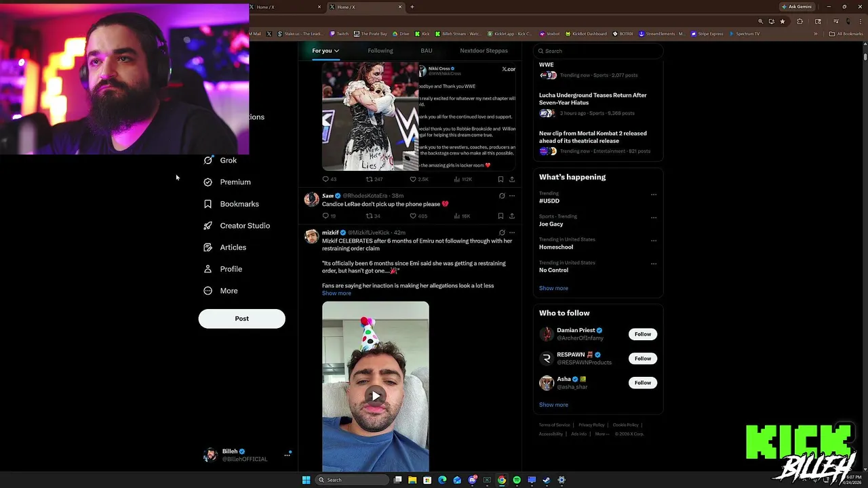The image size is (868, 488).
Task: Click the Post button
Action: pos(241,319)
